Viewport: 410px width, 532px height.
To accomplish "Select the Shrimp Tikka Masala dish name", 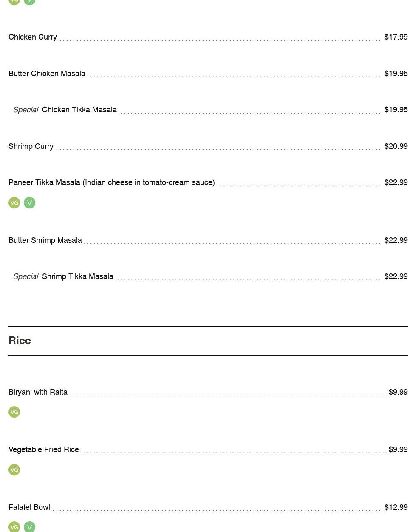I will point(77,276).
